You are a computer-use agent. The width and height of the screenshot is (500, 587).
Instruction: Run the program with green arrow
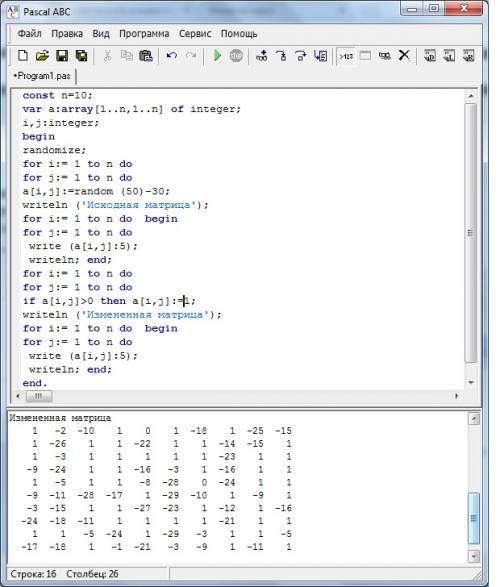point(217,56)
